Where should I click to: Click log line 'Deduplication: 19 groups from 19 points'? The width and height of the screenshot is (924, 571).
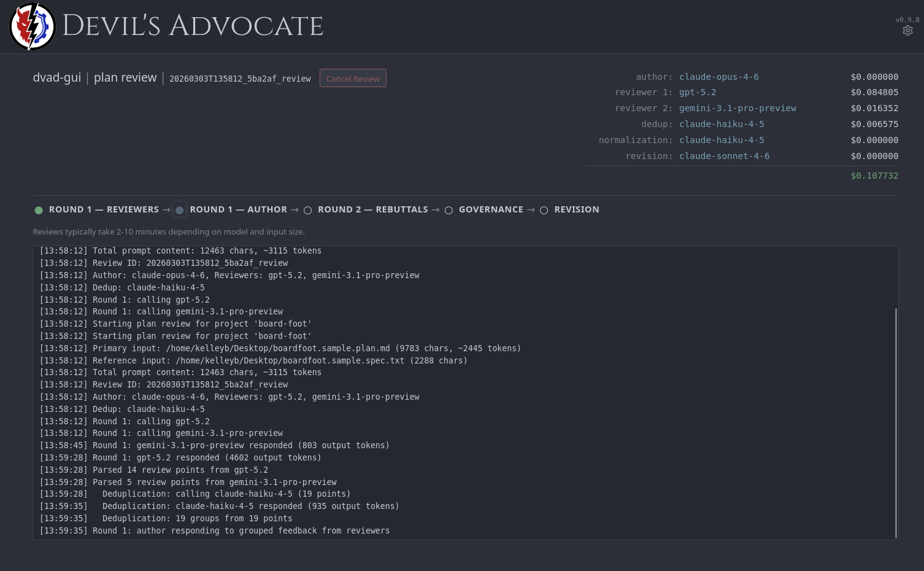[x=166, y=518]
